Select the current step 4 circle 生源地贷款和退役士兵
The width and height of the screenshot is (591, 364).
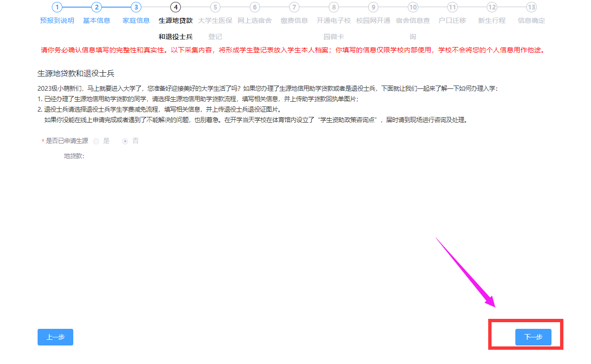point(176,8)
